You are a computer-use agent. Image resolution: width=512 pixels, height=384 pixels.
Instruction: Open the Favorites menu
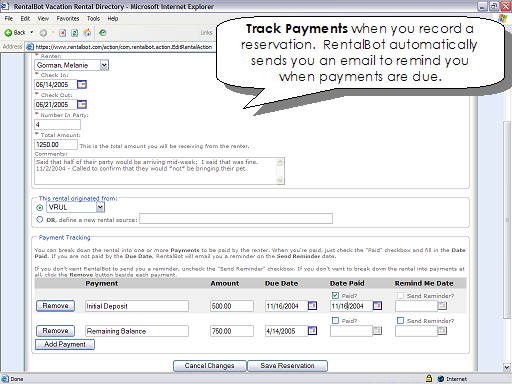[68, 19]
